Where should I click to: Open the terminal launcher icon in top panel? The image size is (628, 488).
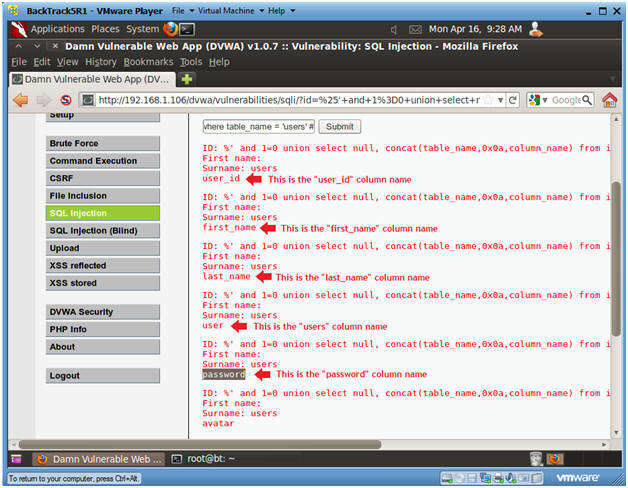pos(187,29)
